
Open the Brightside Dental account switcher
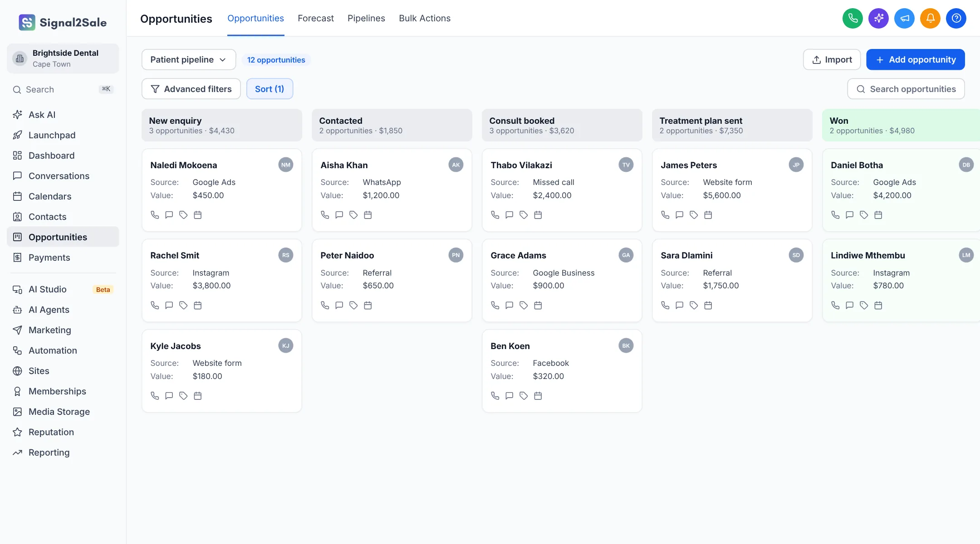coord(63,58)
